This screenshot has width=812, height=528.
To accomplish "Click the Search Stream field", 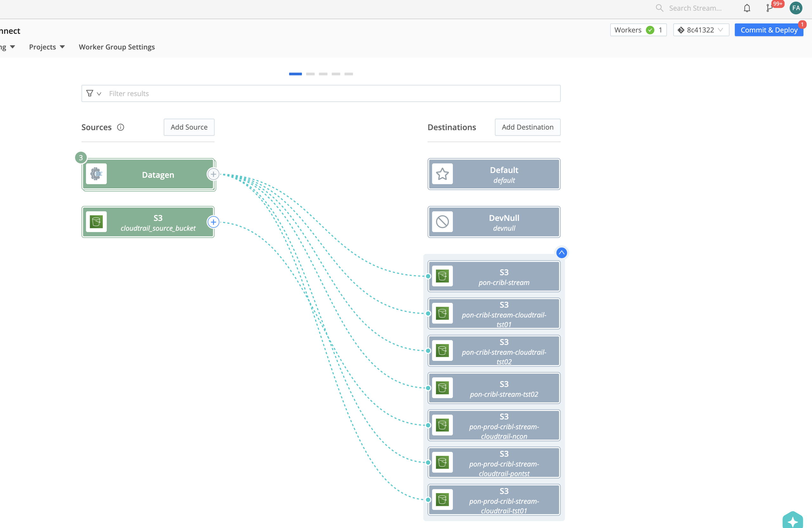I will click(x=695, y=8).
